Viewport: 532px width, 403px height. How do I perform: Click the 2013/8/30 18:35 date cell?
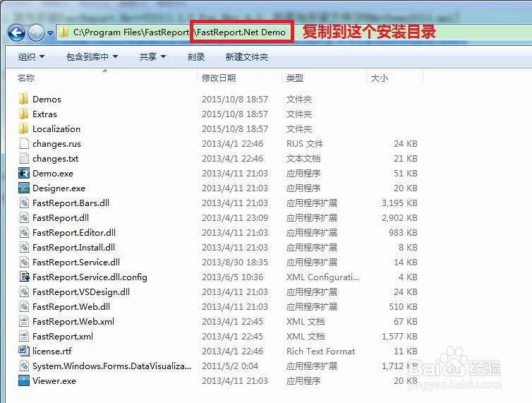pyautogui.click(x=235, y=262)
